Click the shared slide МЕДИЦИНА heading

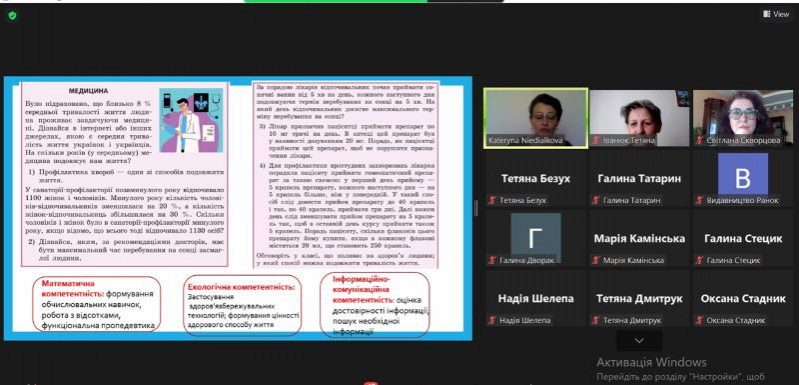[88, 91]
